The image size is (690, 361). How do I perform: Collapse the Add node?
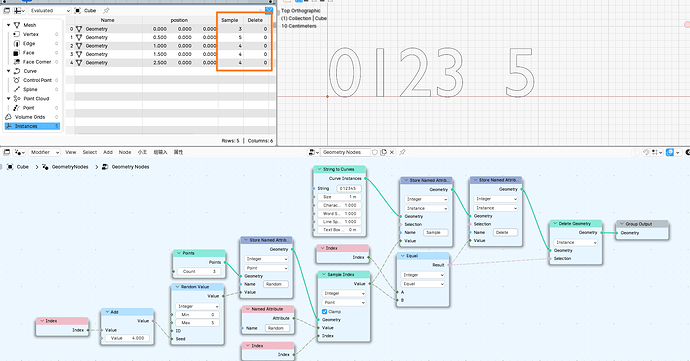[x=107, y=312]
